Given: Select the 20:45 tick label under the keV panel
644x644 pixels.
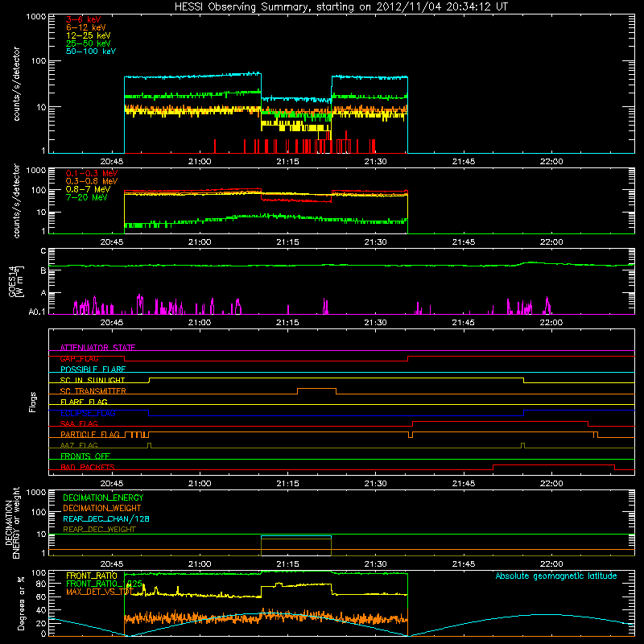Looking at the screenshot, I should click(112, 162).
